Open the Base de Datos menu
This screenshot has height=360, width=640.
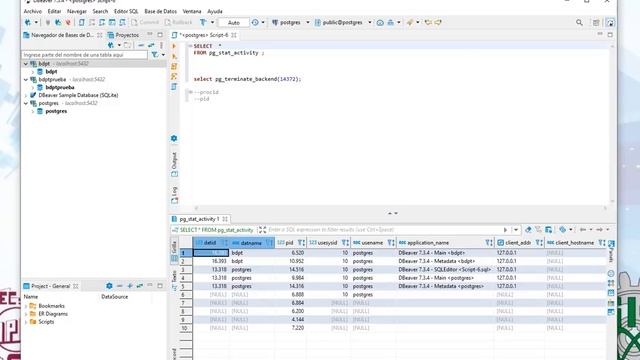[x=160, y=11]
